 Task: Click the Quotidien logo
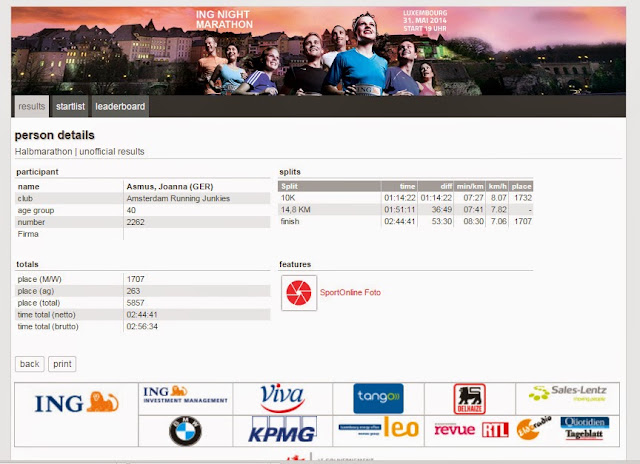pyautogui.click(x=585, y=422)
